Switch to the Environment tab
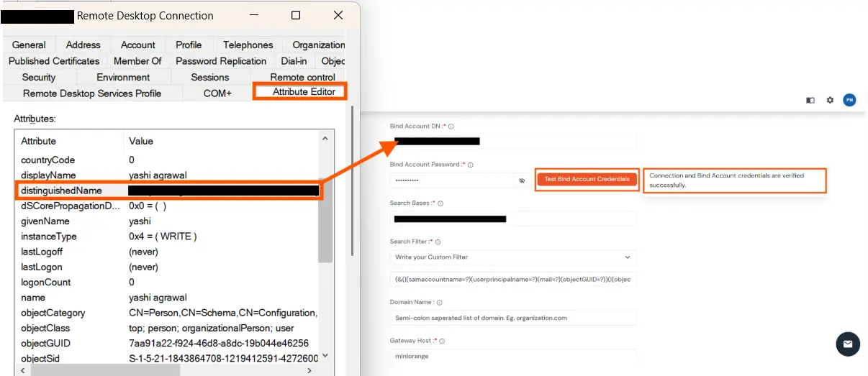868x376 pixels. 123,77
